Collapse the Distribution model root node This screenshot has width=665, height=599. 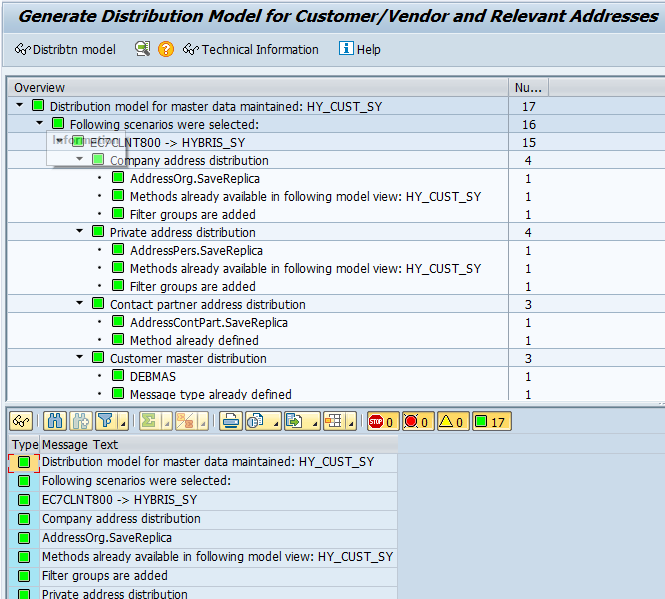coord(20,106)
